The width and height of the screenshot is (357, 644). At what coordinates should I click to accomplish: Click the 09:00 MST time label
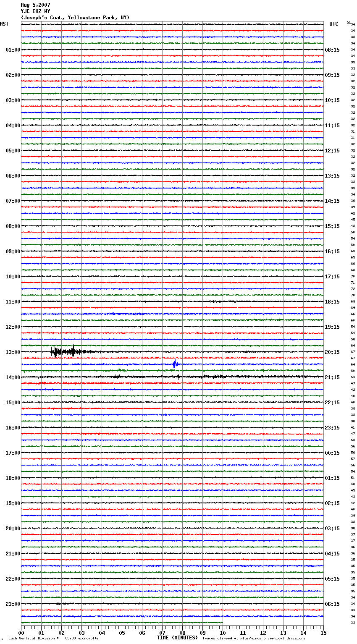click(x=13, y=251)
